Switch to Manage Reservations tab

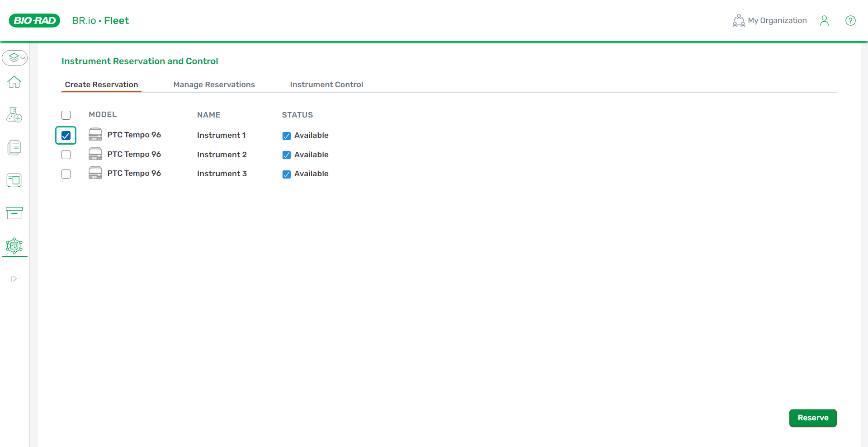click(214, 85)
